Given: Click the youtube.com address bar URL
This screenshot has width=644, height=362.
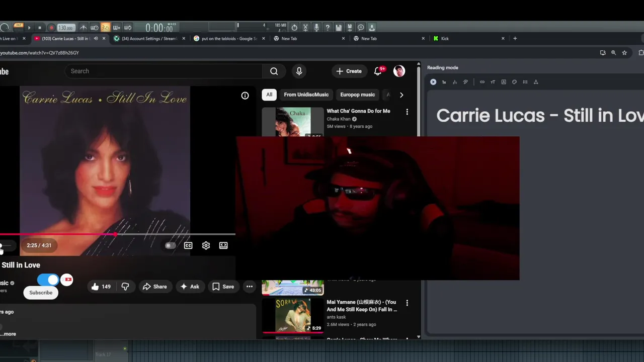Looking at the screenshot, I should 39,53.
